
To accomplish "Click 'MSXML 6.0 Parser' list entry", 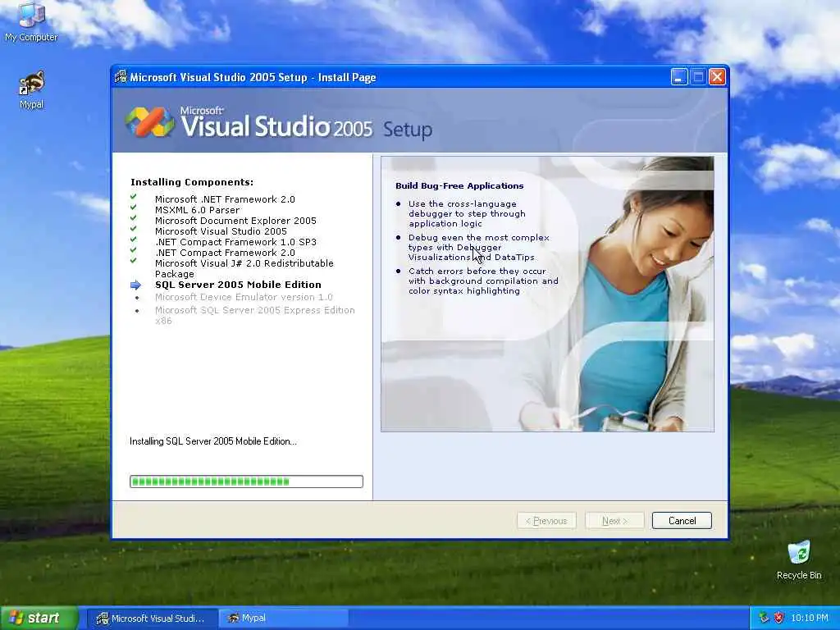I will pyautogui.click(x=197, y=210).
